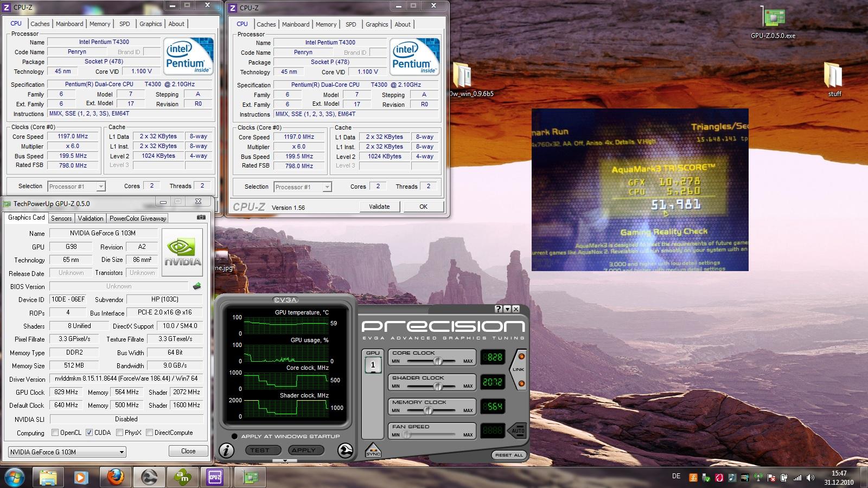Image resolution: width=868 pixels, height=488 pixels.
Task: Click the GPU-Z Name field value
Action: click(103, 233)
